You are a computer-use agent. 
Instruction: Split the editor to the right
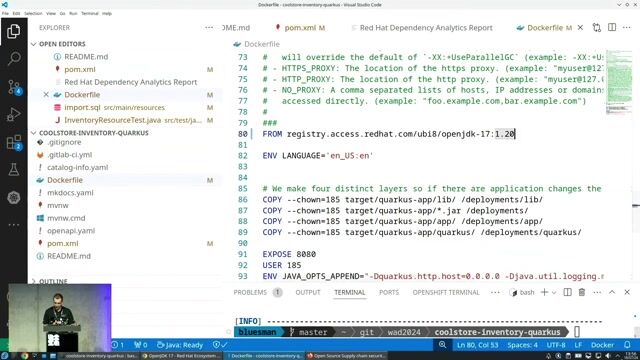tap(612, 28)
